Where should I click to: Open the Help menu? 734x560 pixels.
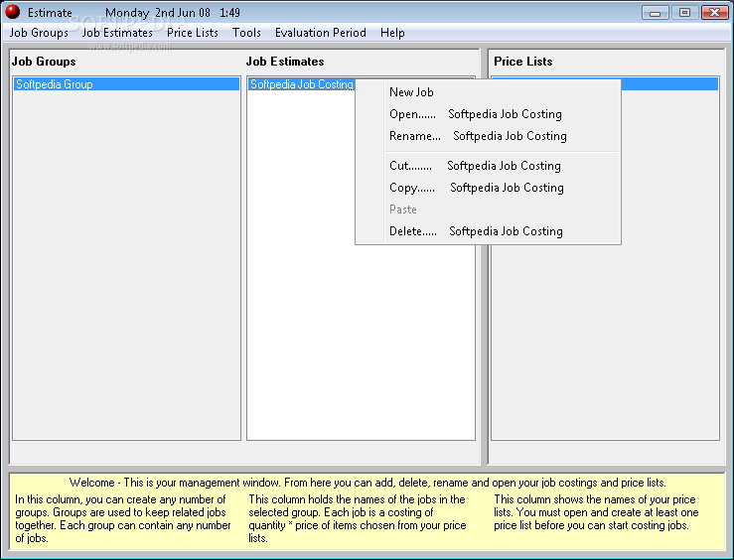392,33
